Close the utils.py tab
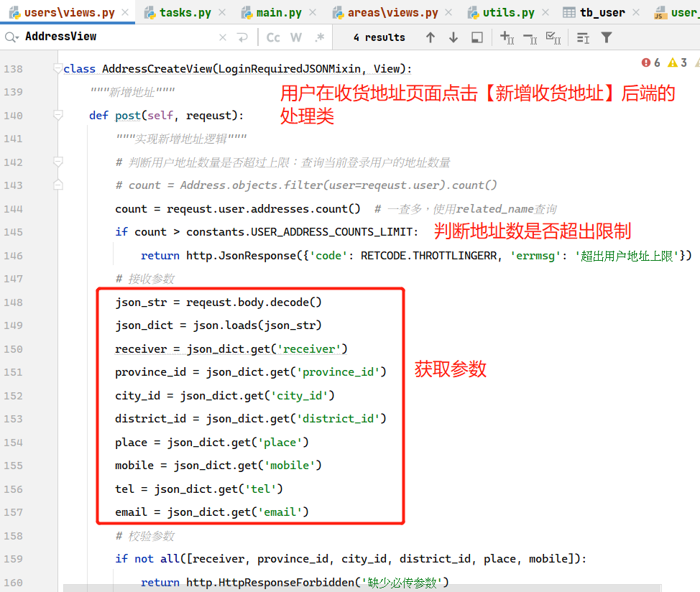 point(545,12)
